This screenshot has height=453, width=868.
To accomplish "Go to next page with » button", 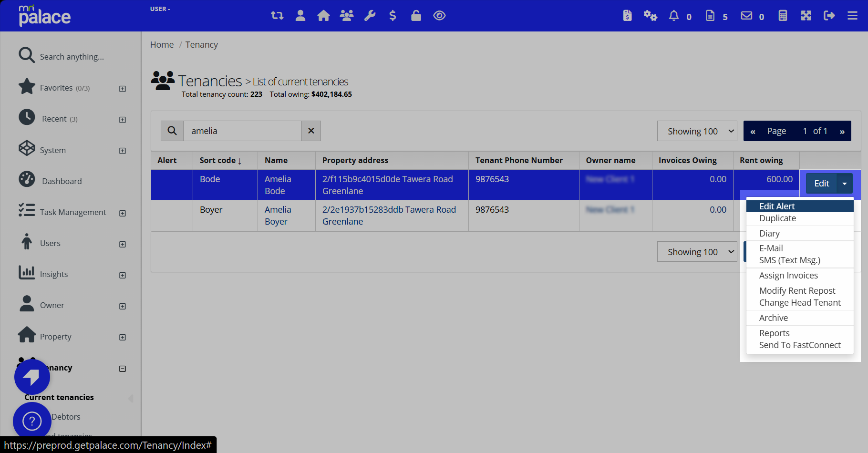I will pyautogui.click(x=842, y=131).
